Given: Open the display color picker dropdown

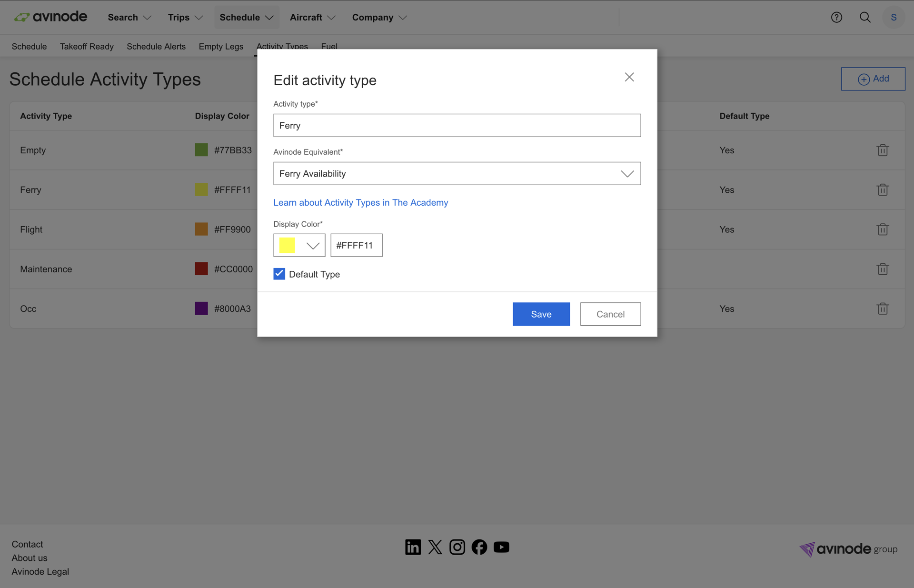Looking at the screenshot, I should [x=312, y=246].
